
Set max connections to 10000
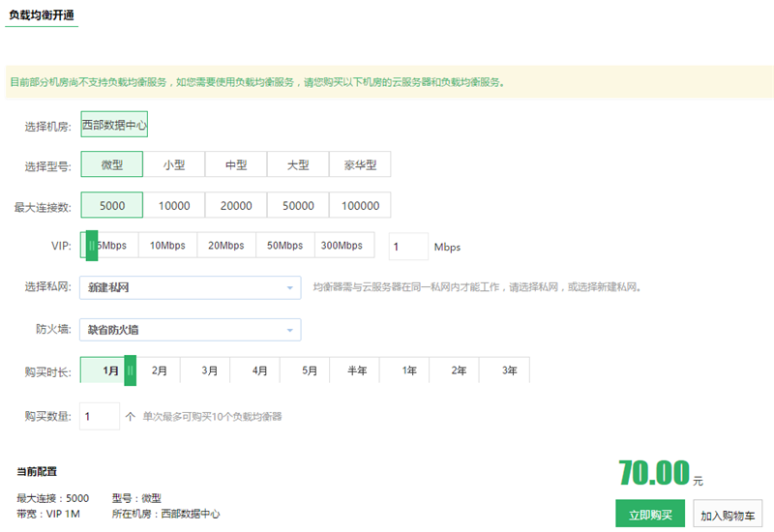pyautogui.click(x=174, y=205)
